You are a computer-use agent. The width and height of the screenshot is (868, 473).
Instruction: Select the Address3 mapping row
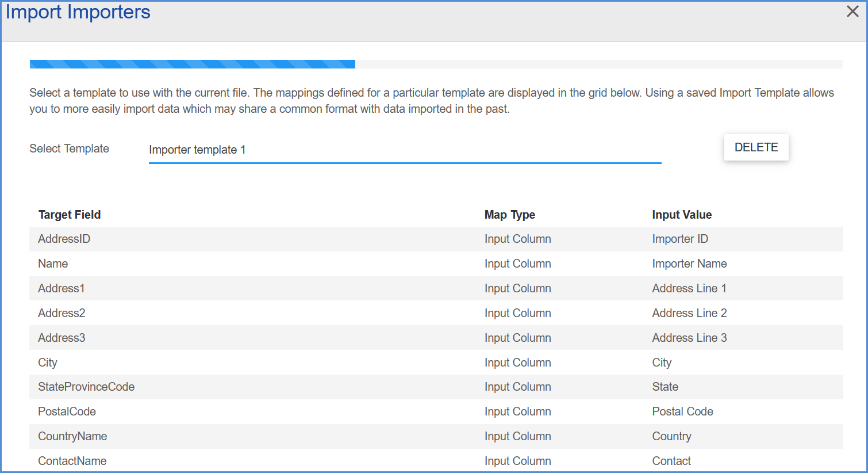tap(436, 338)
